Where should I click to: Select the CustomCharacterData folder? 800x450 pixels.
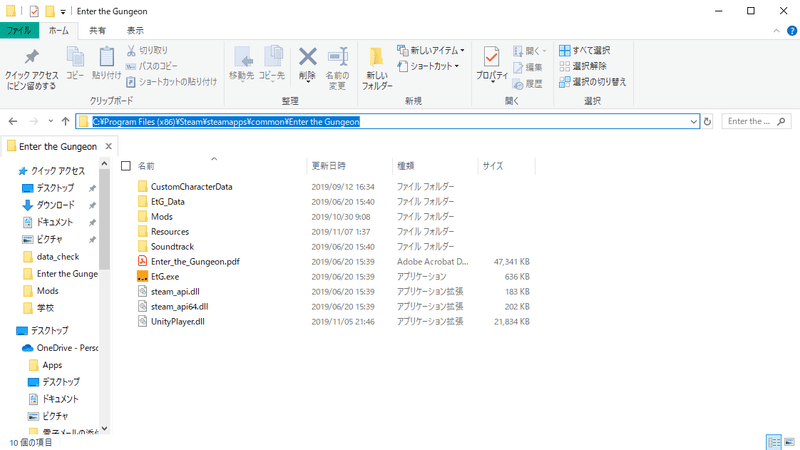[x=185, y=187]
